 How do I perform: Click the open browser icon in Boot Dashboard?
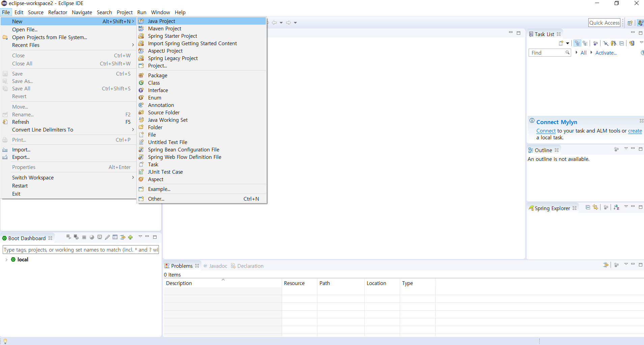tap(92, 237)
